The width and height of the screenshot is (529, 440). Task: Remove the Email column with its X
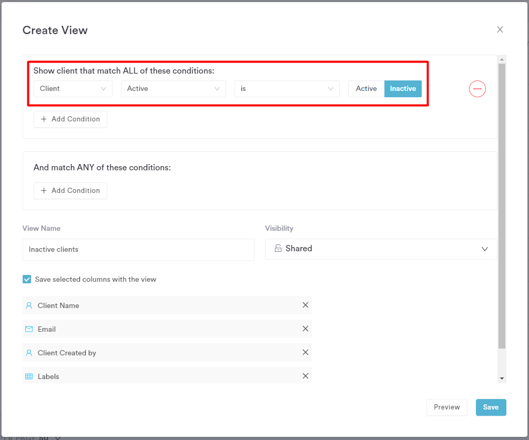[x=305, y=329]
